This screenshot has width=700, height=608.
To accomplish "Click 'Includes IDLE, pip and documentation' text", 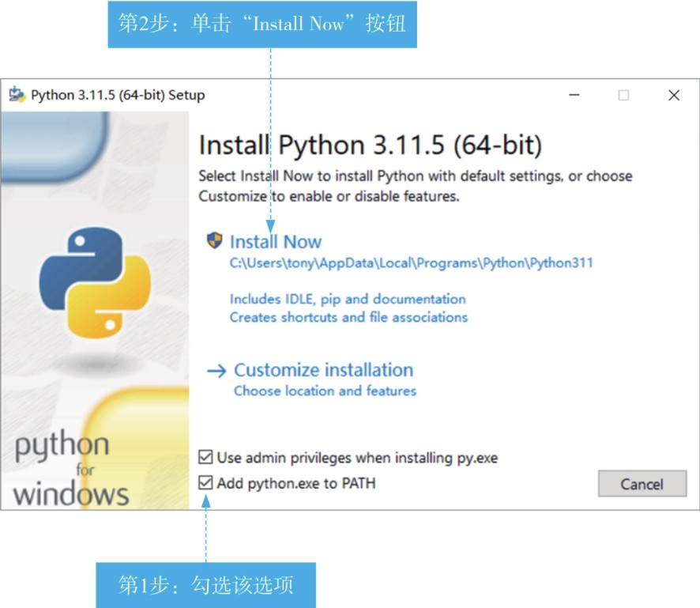I will (348, 299).
